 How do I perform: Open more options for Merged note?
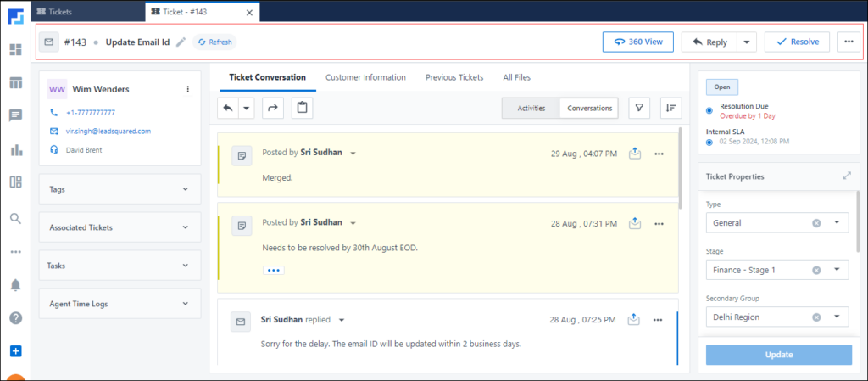tap(659, 154)
